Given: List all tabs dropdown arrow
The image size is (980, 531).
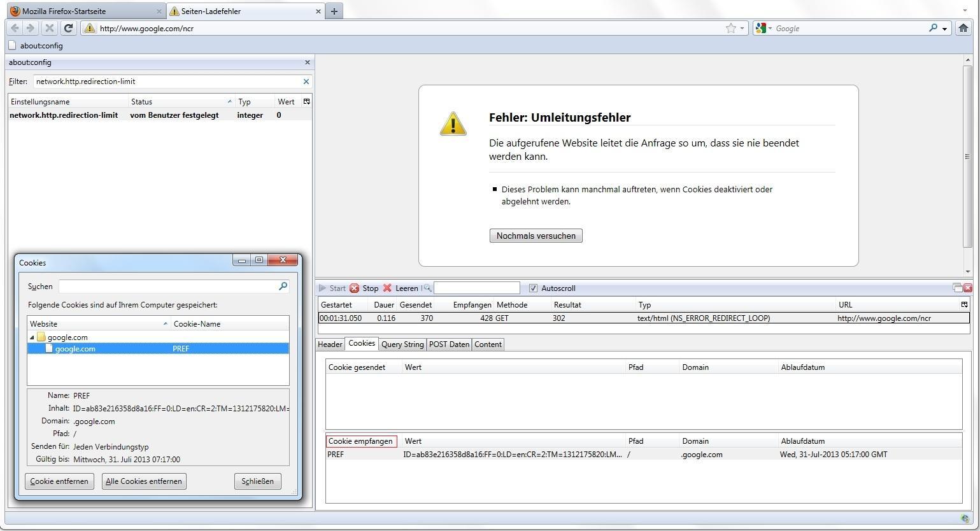Looking at the screenshot, I should [x=965, y=11].
